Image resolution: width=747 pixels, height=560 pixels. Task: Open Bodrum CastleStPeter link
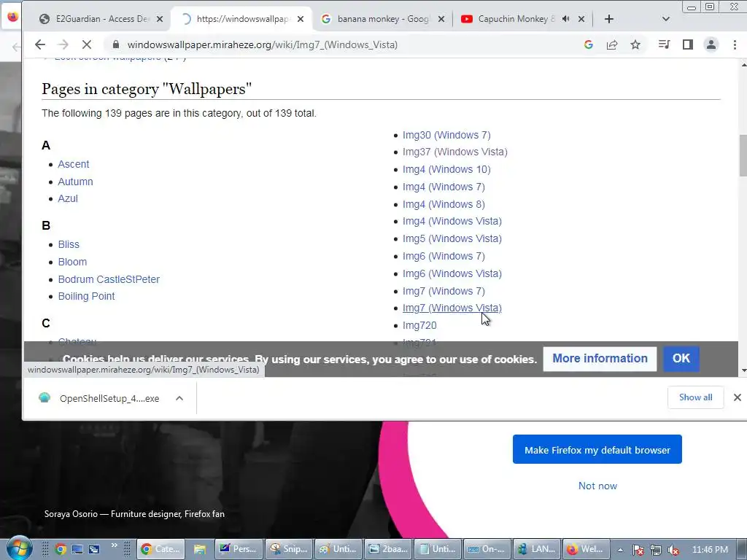click(x=109, y=279)
